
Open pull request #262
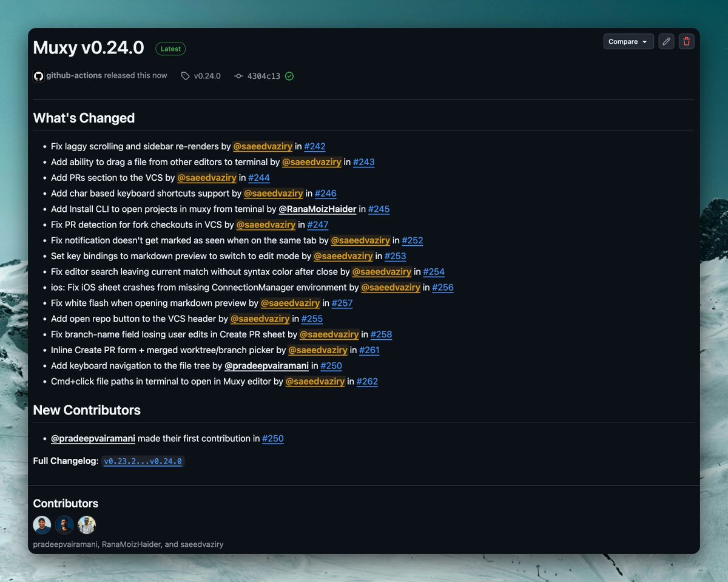(x=367, y=382)
